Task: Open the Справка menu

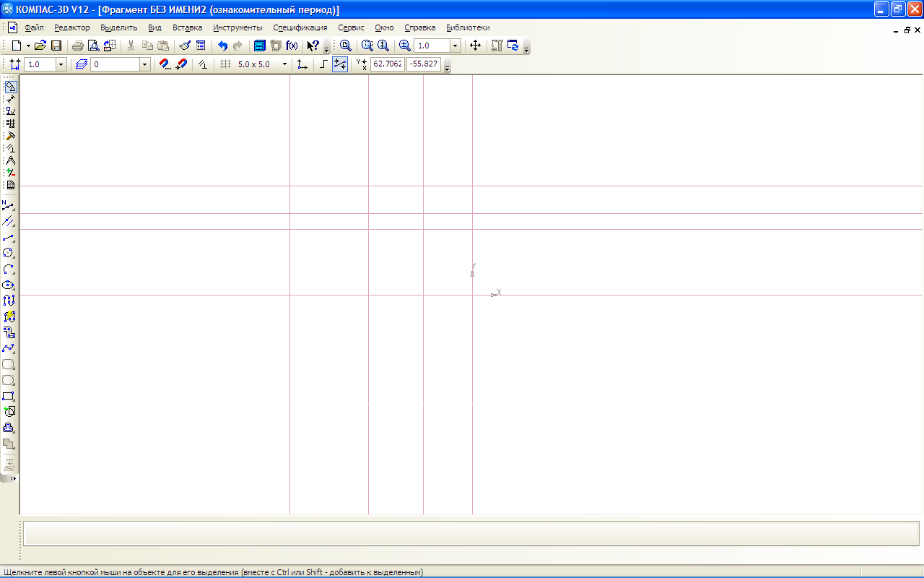Action: [x=419, y=27]
